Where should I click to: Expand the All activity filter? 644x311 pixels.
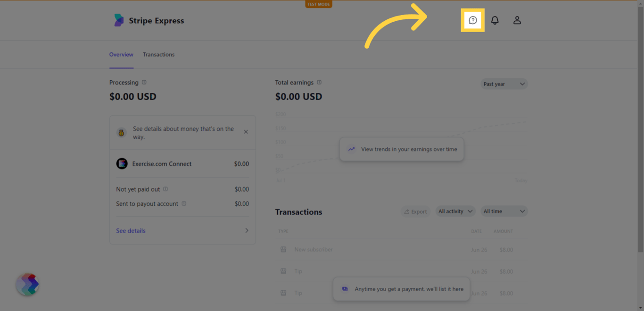tap(455, 211)
